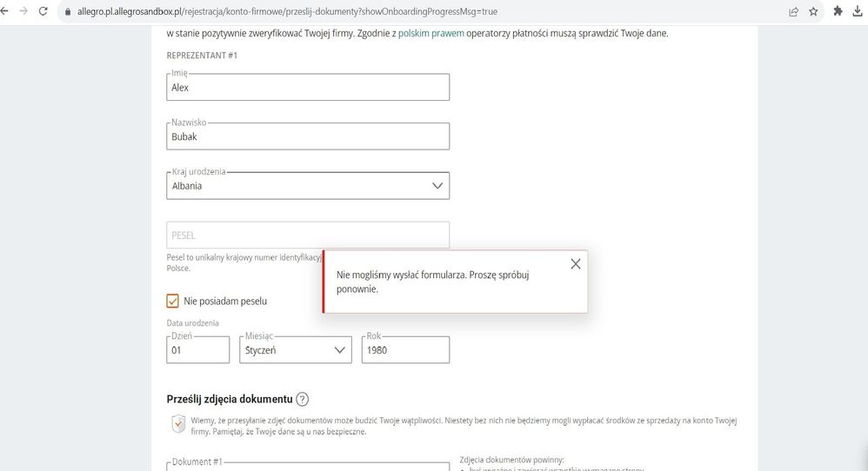Uncheck the Nie posiadam peselu checkbox
Image resolution: width=868 pixels, height=471 pixels.
(173, 301)
